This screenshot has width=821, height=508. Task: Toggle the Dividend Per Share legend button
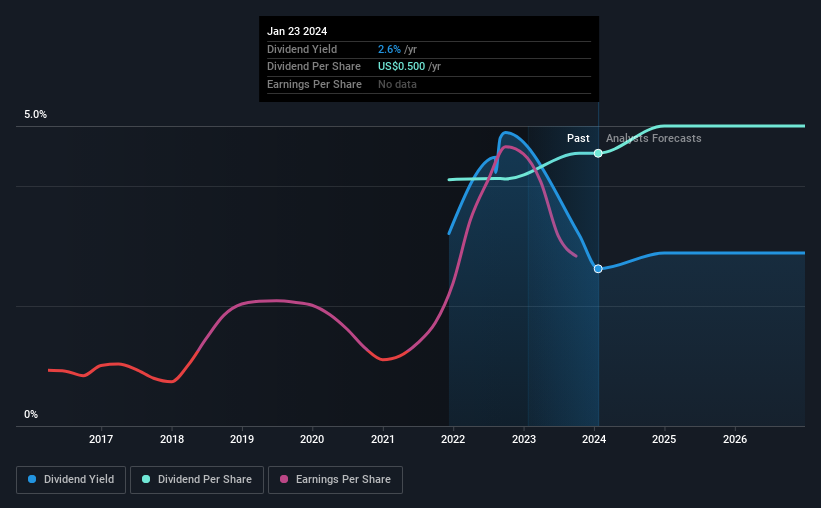point(197,480)
